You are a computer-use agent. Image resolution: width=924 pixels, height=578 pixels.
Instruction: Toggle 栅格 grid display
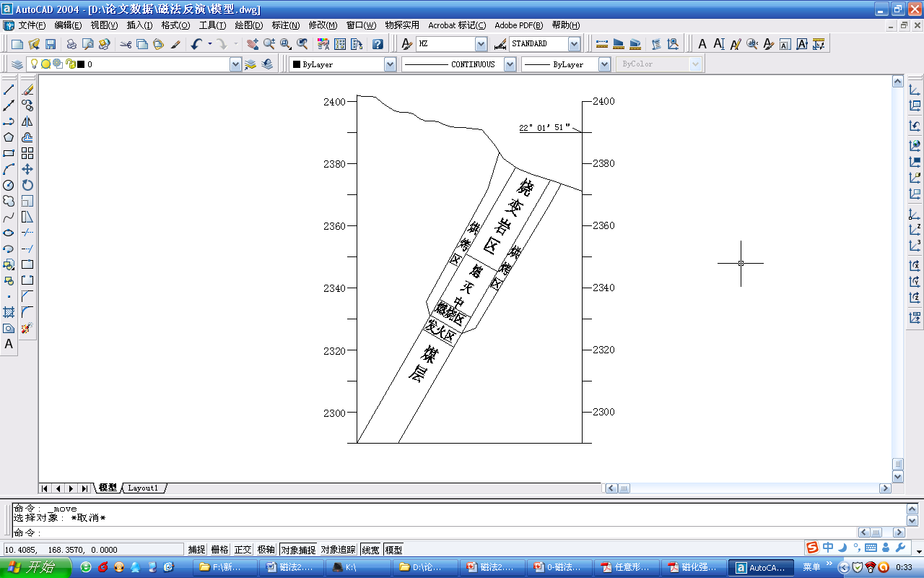[220, 549]
